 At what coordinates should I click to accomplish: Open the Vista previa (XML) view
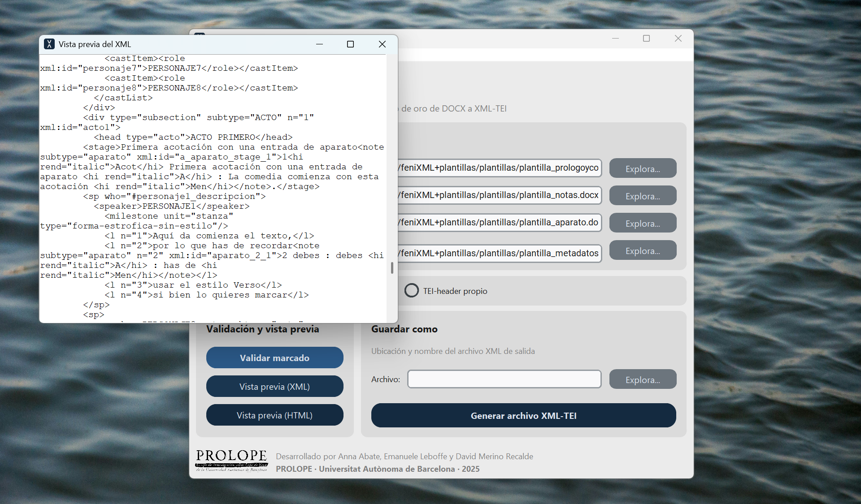[x=274, y=386]
